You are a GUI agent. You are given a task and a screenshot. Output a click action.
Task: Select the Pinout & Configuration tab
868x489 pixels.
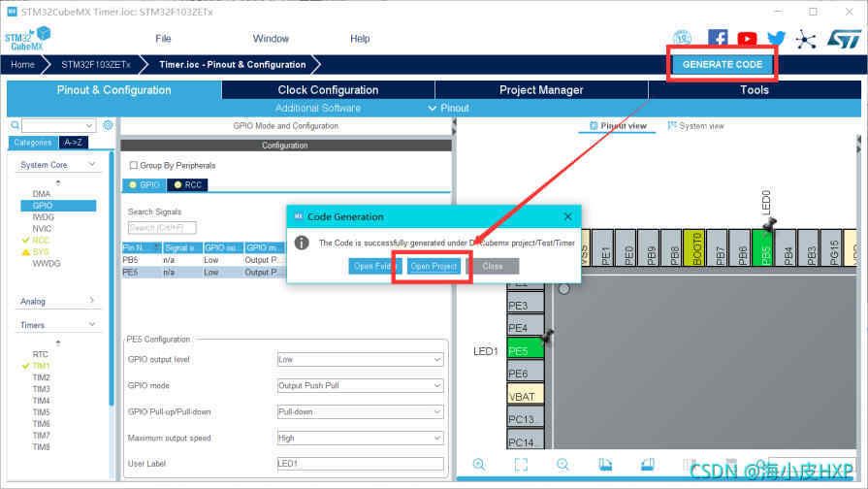pyautogui.click(x=114, y=89)
